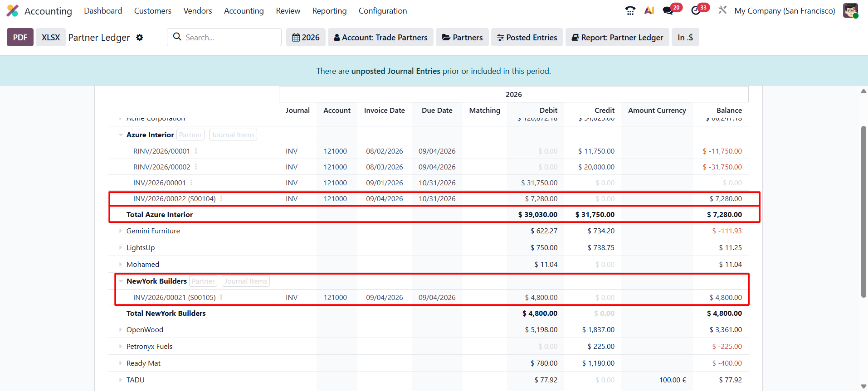Click the Balance column header
Viewport: 868px width, 391px height.
(729, 110)
